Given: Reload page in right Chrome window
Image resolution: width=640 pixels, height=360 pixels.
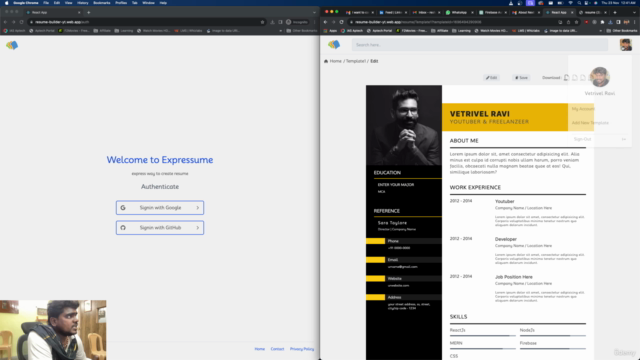Looking at the screenshot, I should (x=342, y=22).
